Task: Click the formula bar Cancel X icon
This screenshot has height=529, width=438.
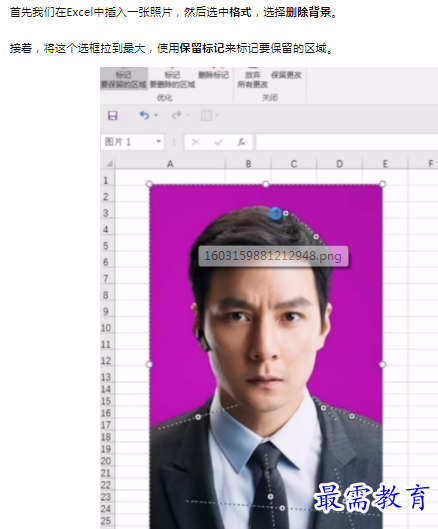Action: [195, 142]
